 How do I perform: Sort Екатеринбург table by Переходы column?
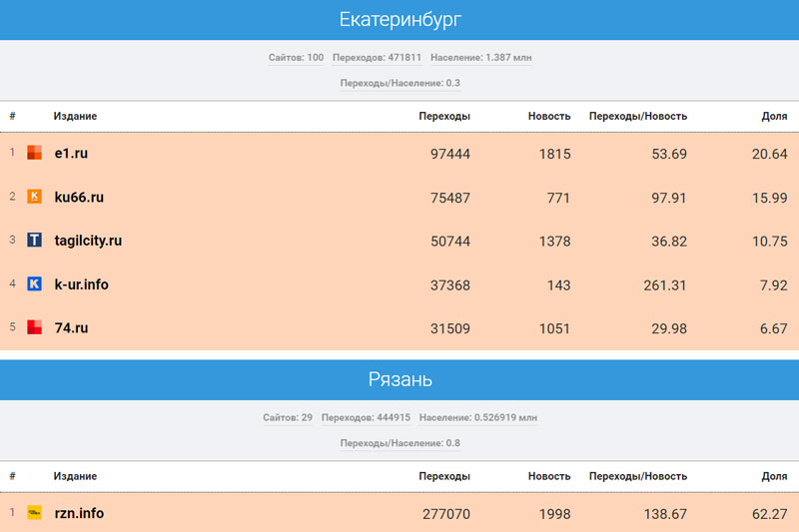click(x=443, y=117)
